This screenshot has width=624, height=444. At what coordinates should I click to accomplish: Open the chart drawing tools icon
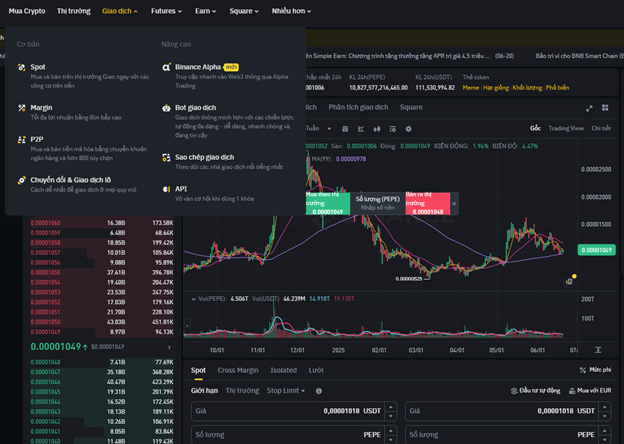click(x=361, y=129)
